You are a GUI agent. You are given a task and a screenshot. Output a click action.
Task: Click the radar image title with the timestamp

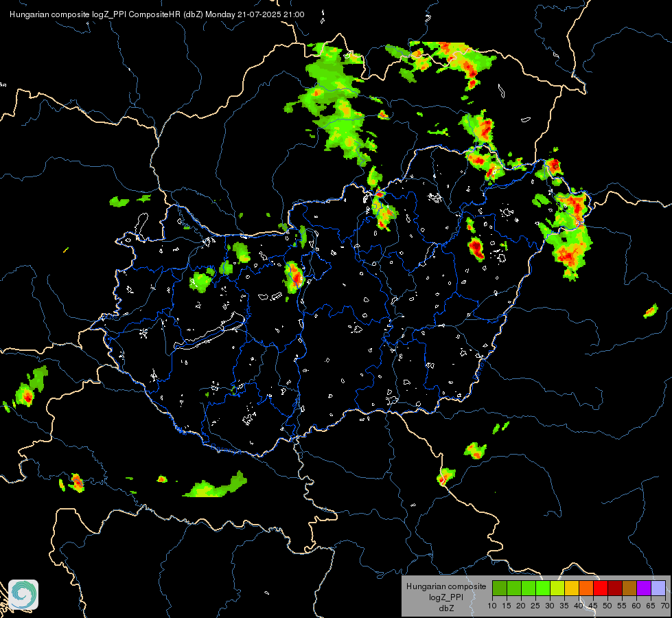pyautogui.click(x=157, y=14)
